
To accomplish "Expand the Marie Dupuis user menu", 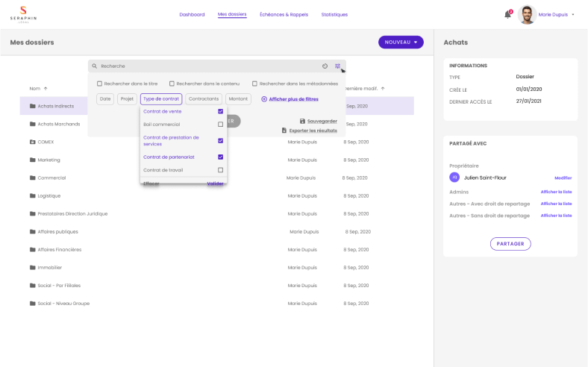I will [572, 14].
